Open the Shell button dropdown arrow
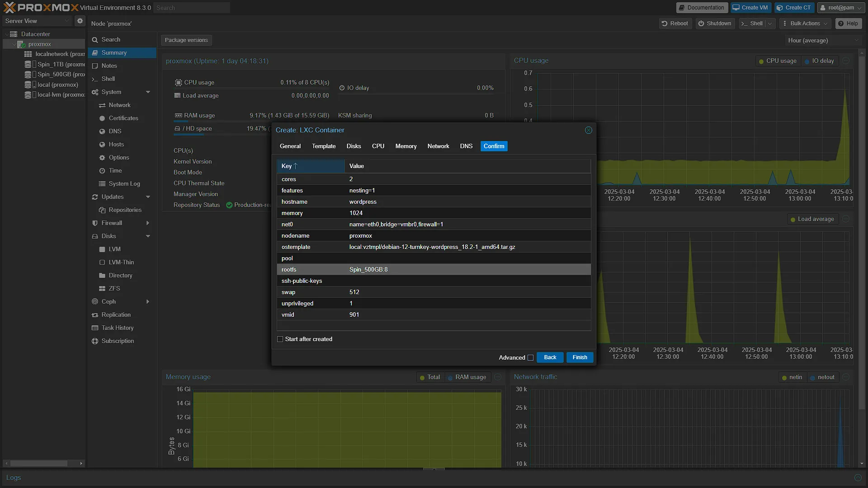The width and height of the screenshot is (868, 488). (x=770, y=23)
